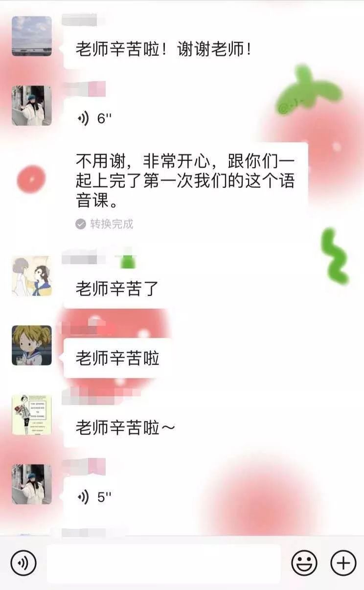The image size is (364, 590).
Task: Open the emoji picker smiley face
Action: pos(304,563)
